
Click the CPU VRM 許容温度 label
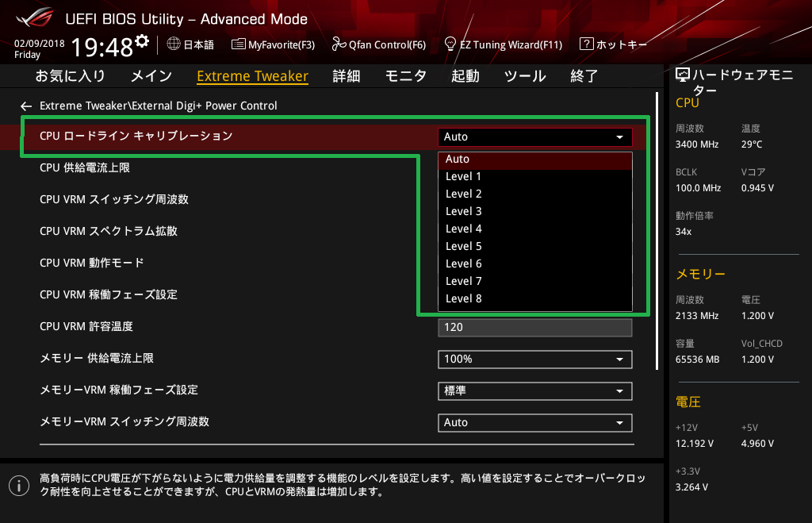click(x=86, y=326)
